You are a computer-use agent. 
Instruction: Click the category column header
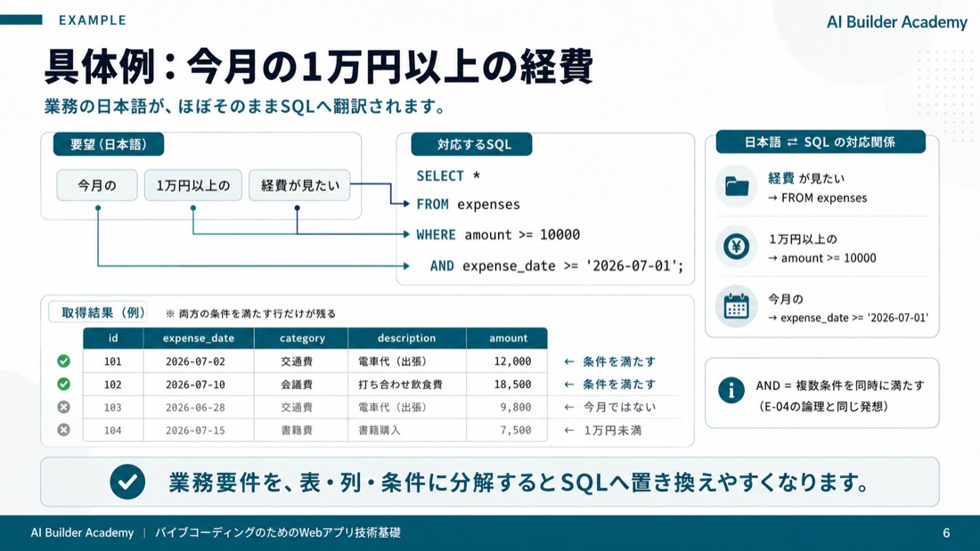301,338
